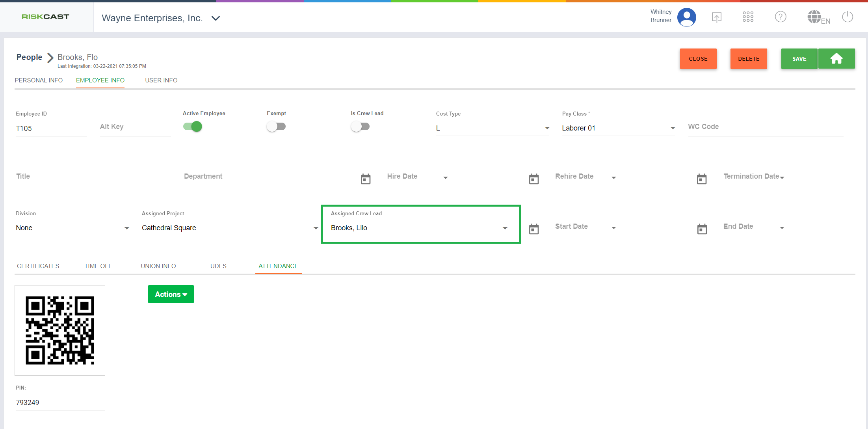Click the home icon button
This screenshot has width=868, height=429.
point(836,59)
